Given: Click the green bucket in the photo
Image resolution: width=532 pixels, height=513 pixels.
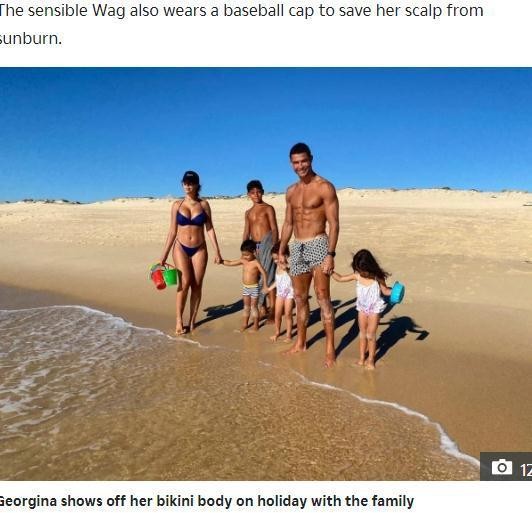Looking at the screenshot, I should 171,276.
